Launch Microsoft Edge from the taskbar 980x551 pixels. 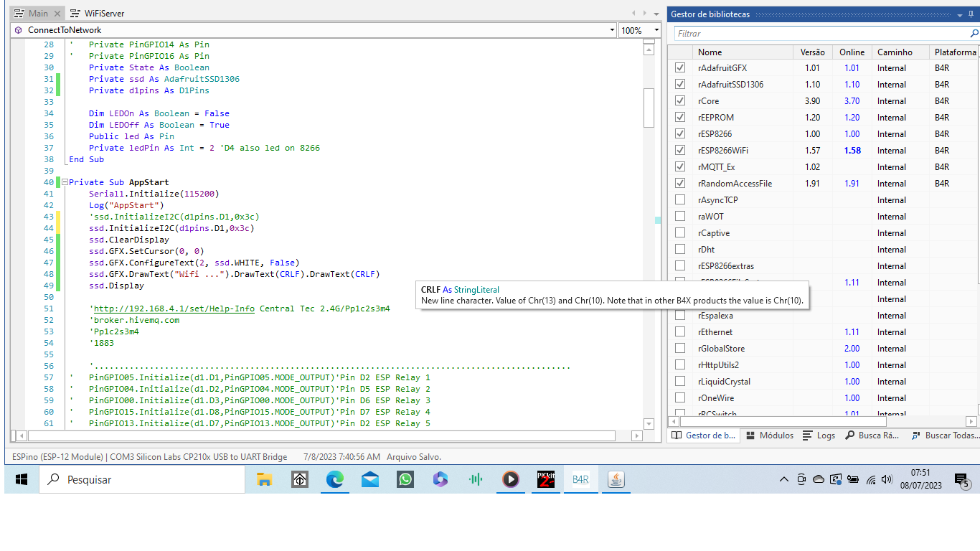pos(334,480)
